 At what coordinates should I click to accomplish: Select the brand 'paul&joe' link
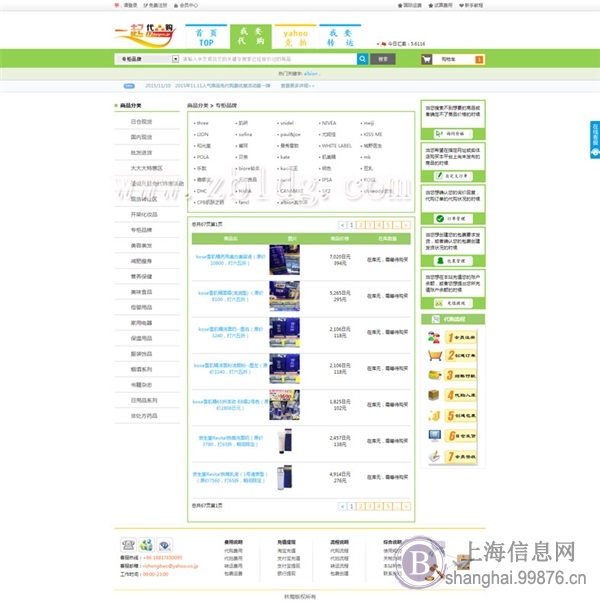(x=290, y=134)
